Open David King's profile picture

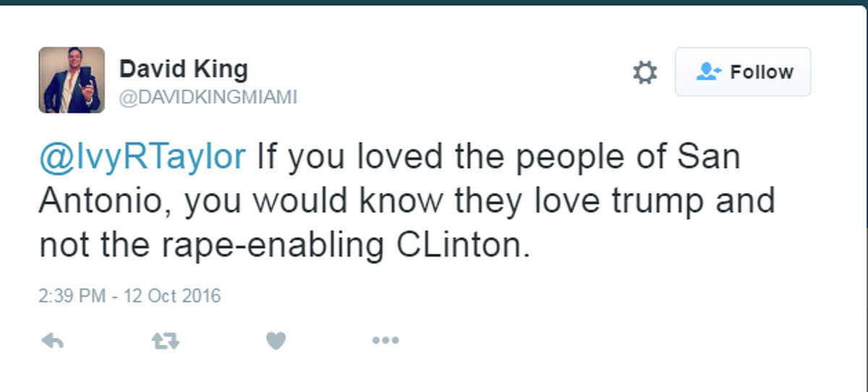pyautogui.click(x=71, y=80)
